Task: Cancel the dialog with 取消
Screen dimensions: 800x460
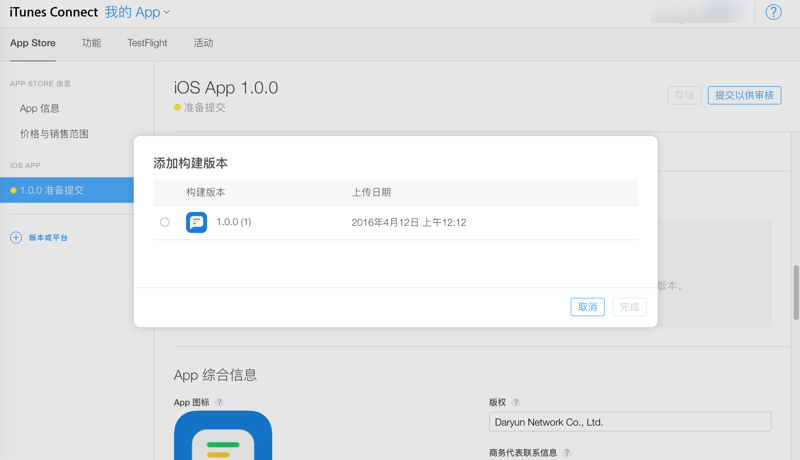Action: 587,307
